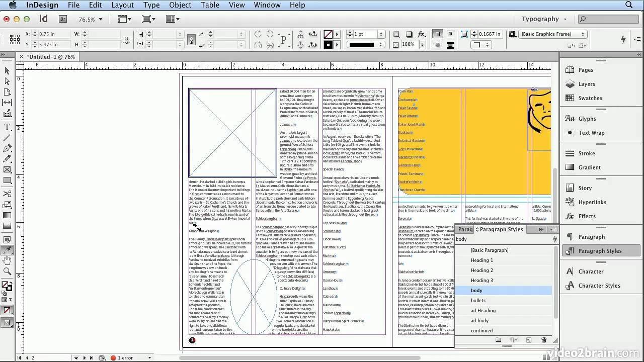Screen dimensions: 644x362
Task: Open the fx effects button in the control bar
Action: (x=422, y=34)
